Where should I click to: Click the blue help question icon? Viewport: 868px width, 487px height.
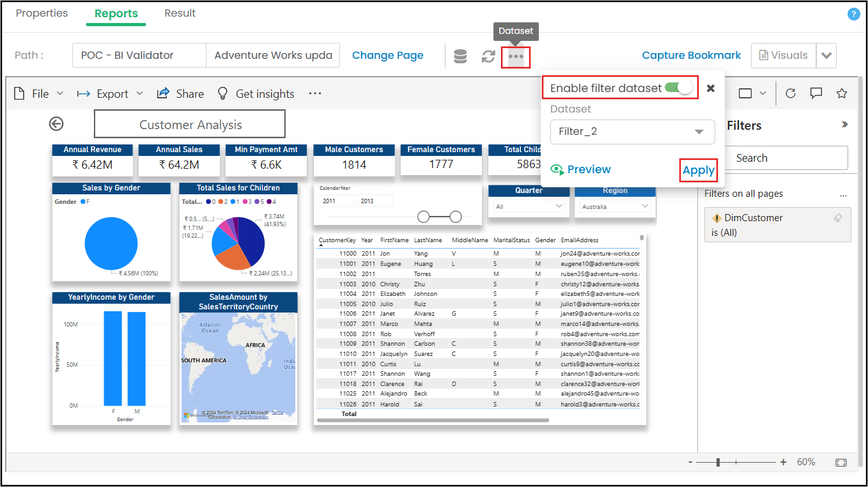[x=853, y=14]
